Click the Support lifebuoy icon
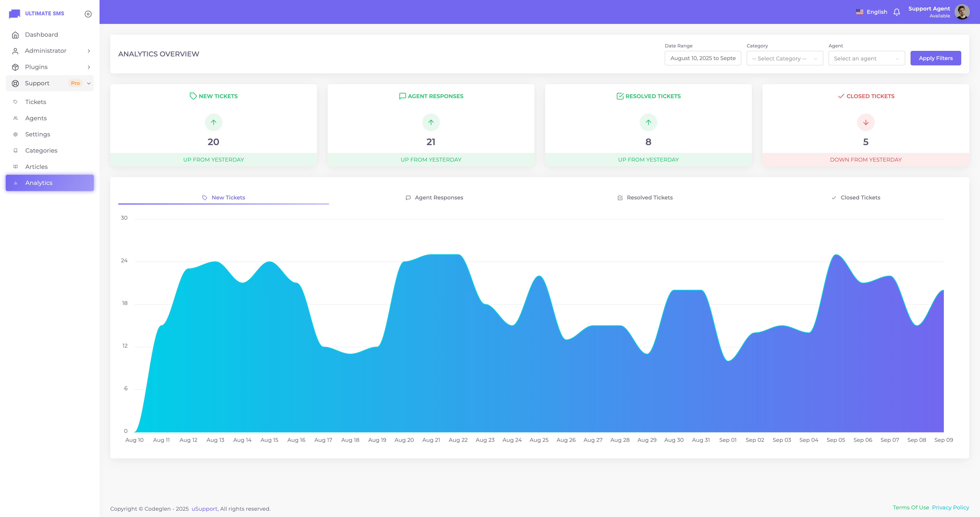 (x=15, y=83)
